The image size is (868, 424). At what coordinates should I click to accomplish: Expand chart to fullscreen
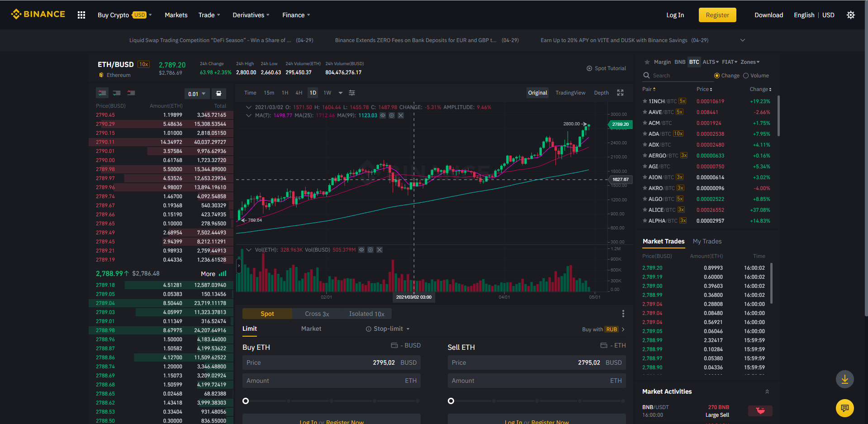[x=621, y=93]
